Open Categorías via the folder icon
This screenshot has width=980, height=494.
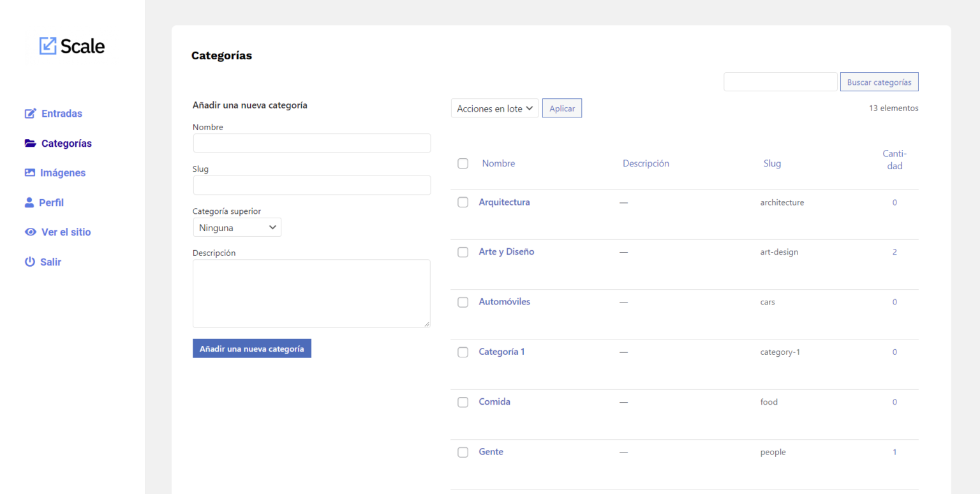pyautogui.click(x=30, y=143)
